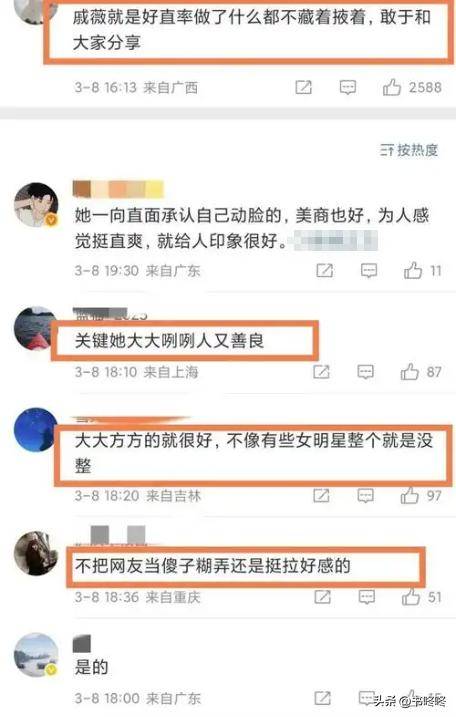The height and width of the screenshot is (717, 456).
Task: Open the 按热度 sort option
Action: point(409,150)
